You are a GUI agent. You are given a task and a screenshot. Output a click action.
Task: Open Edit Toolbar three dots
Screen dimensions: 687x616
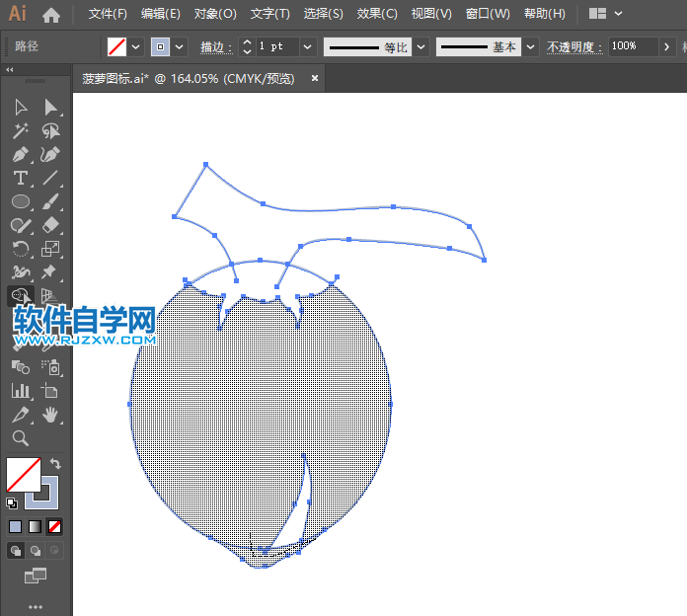pos(36,607)
